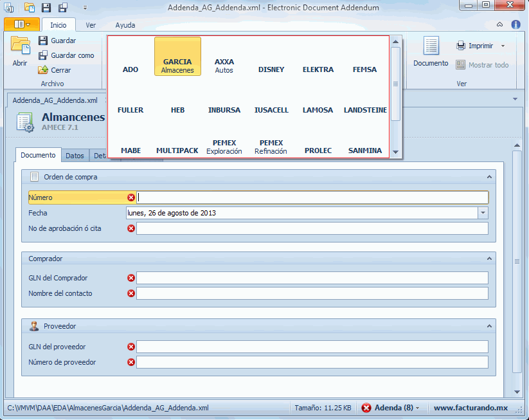The image size is (529, 420).
Task: Click the blue help info icon
Action: [x=516, y=25]
